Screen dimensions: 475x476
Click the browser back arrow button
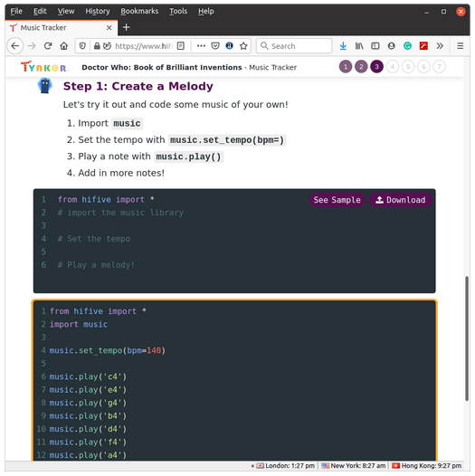pos(14,46)
